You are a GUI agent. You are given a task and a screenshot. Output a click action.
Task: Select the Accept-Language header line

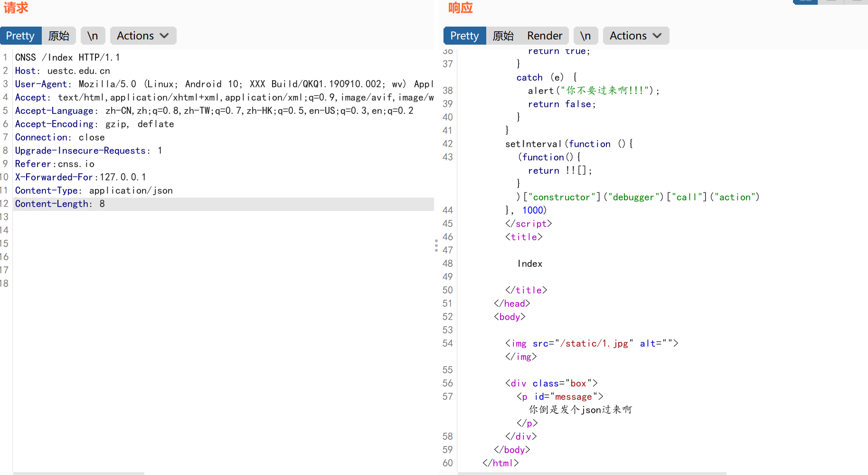pos(214,111)
